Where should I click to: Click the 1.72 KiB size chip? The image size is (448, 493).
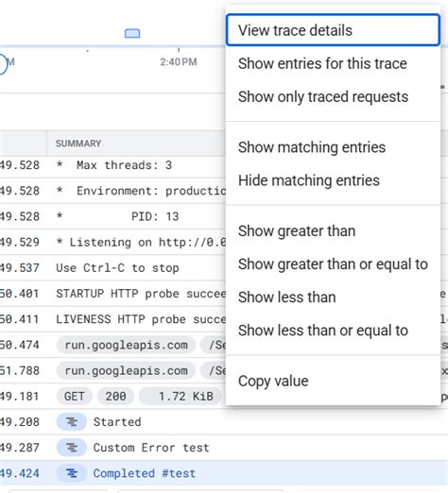[x=181, y=396]
